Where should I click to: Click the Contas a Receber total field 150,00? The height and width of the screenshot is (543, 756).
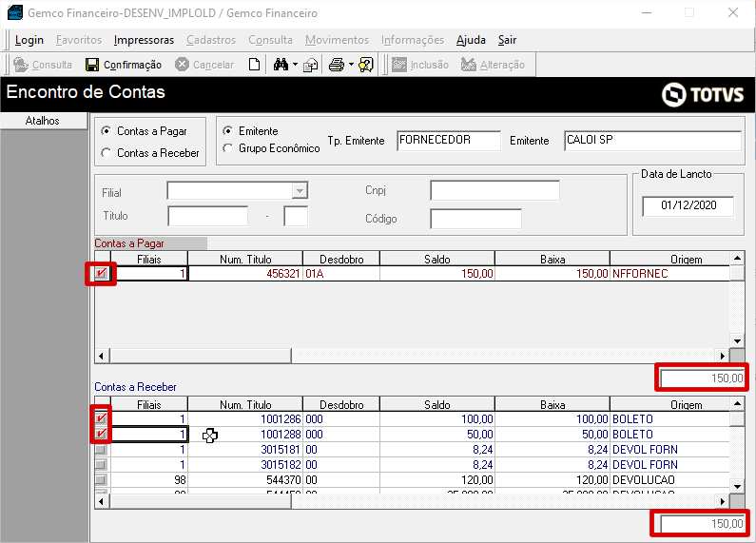(702, 524)
